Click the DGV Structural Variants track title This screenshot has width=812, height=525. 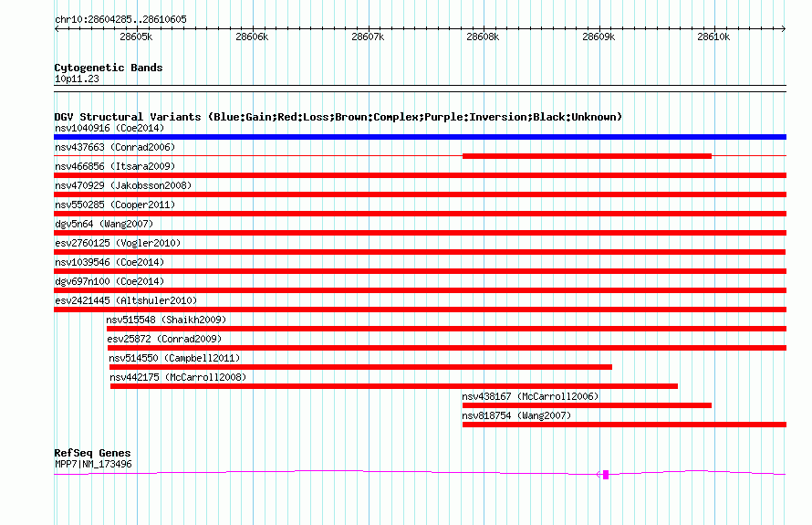(x=338, y=117)
